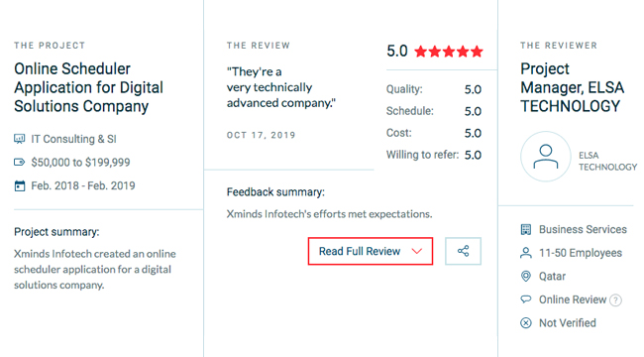
Task: Select the Business Services industry text
Action: (583, 229)
